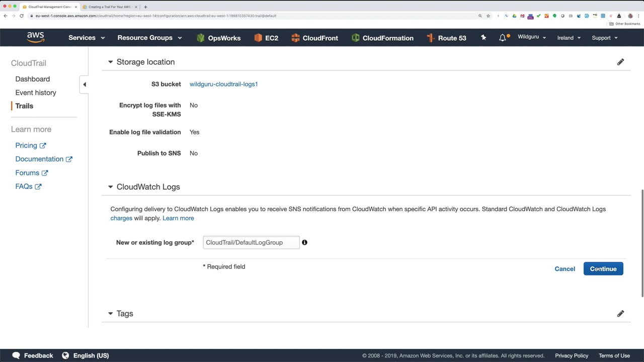Open the Google Drive extension icon

point(514,16)
